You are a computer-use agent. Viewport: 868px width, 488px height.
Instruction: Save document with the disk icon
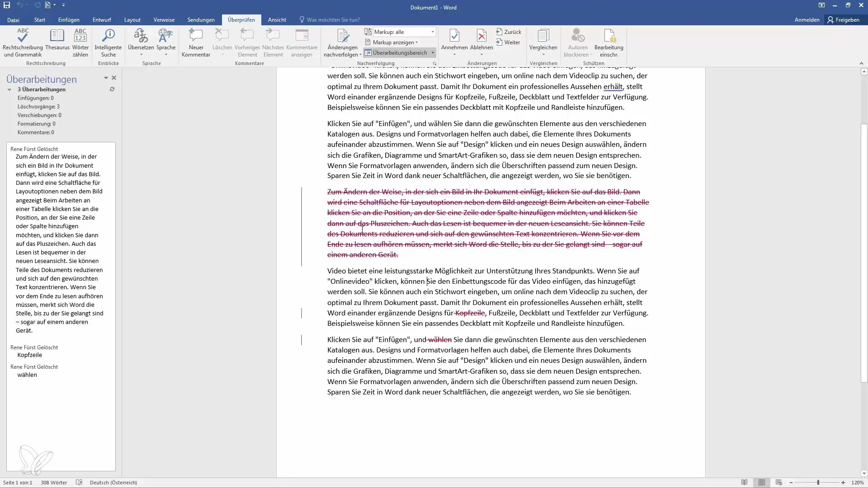point(7,5)
